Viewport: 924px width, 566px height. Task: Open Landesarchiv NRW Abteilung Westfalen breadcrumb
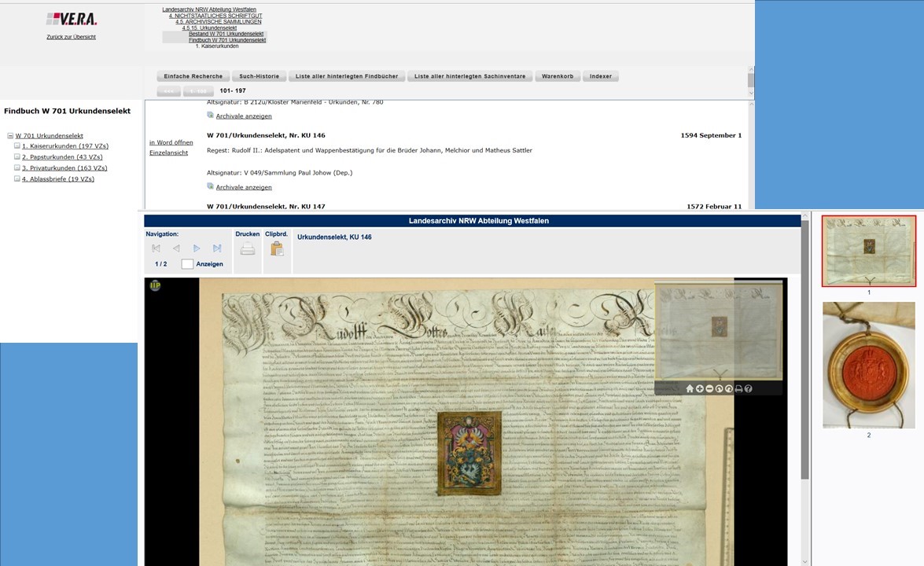click(209, 9)
